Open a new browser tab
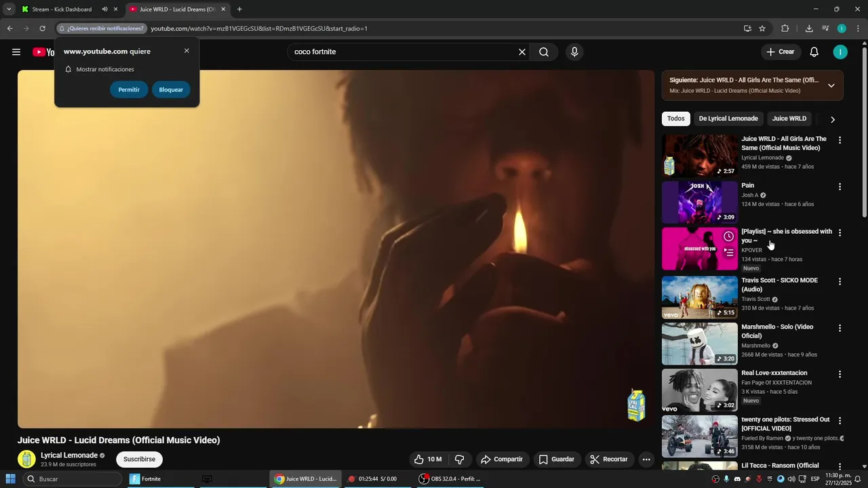 tap(239, 9)
